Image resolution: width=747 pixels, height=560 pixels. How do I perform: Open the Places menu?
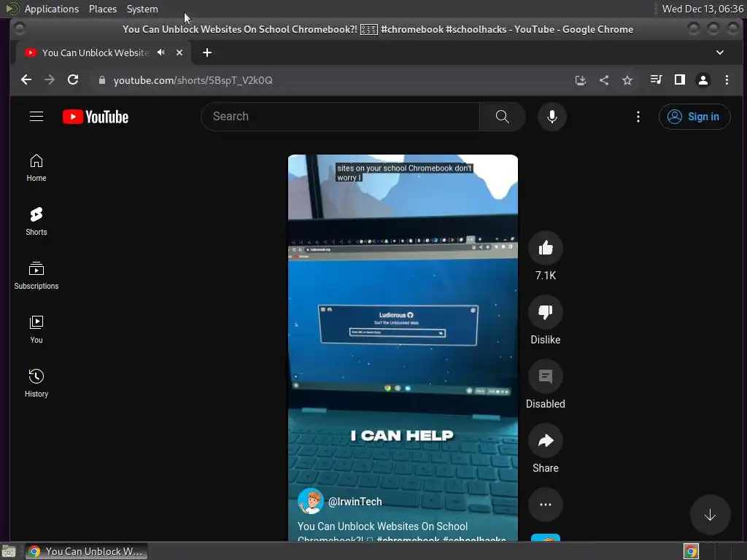pos(102,9)
